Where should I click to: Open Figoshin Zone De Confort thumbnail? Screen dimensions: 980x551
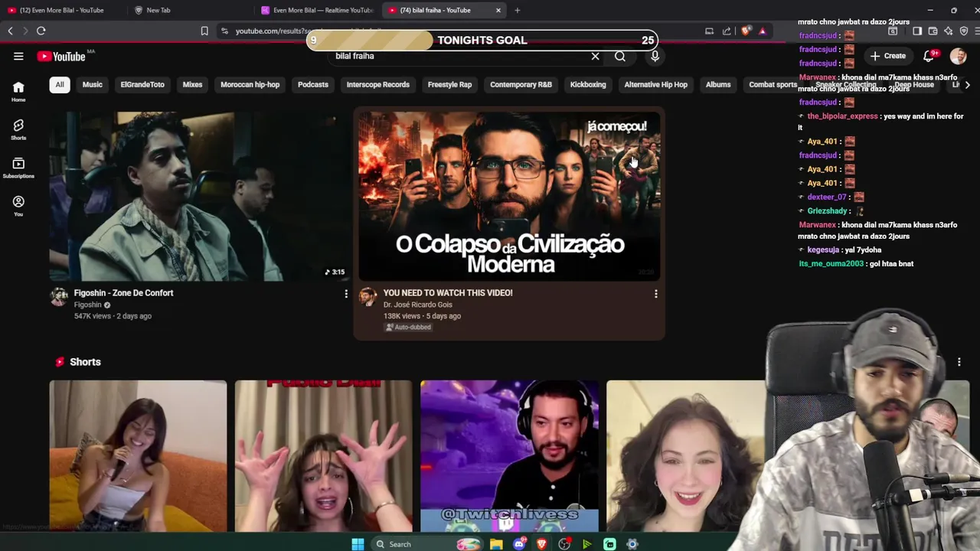tap(199, 197)
